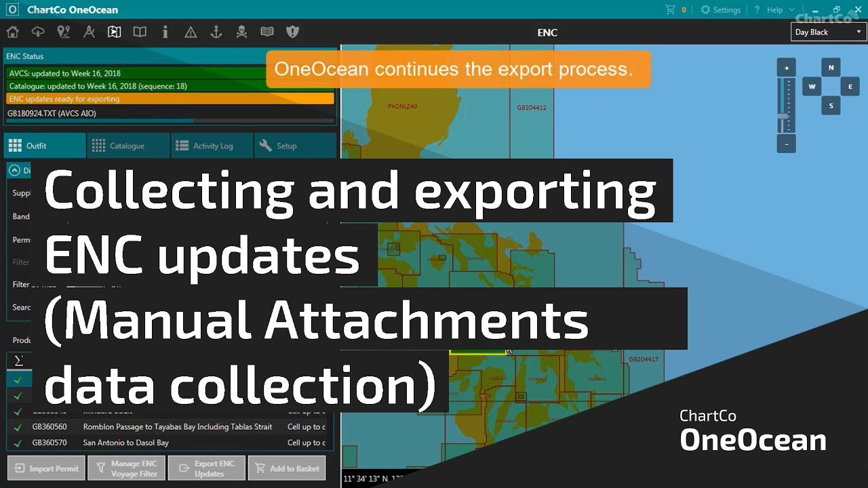Click the sigma column header

pyautogui.click(x=18, y=360)
